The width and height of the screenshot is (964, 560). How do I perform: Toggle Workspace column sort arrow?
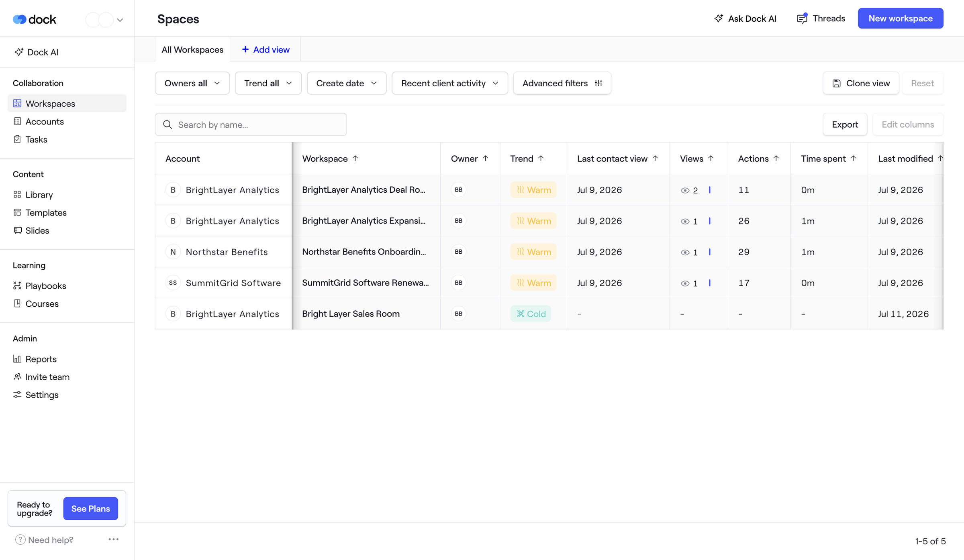coord(355,158)
